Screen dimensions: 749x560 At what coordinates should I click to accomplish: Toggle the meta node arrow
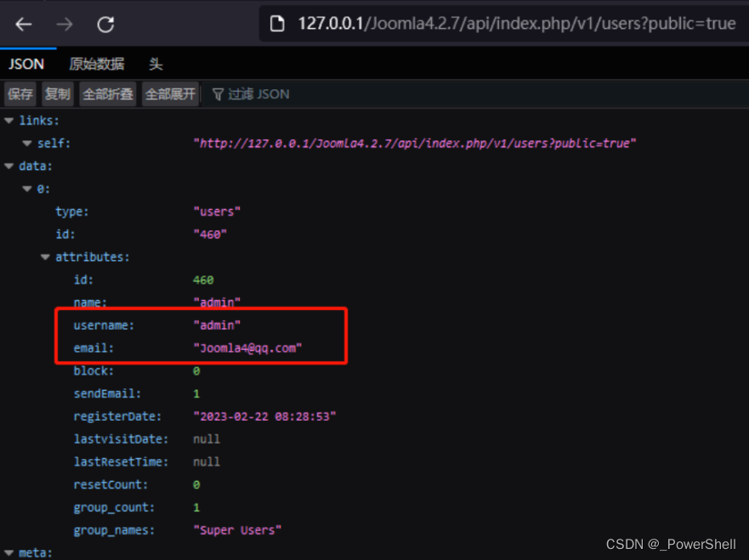tap(9, 553)
